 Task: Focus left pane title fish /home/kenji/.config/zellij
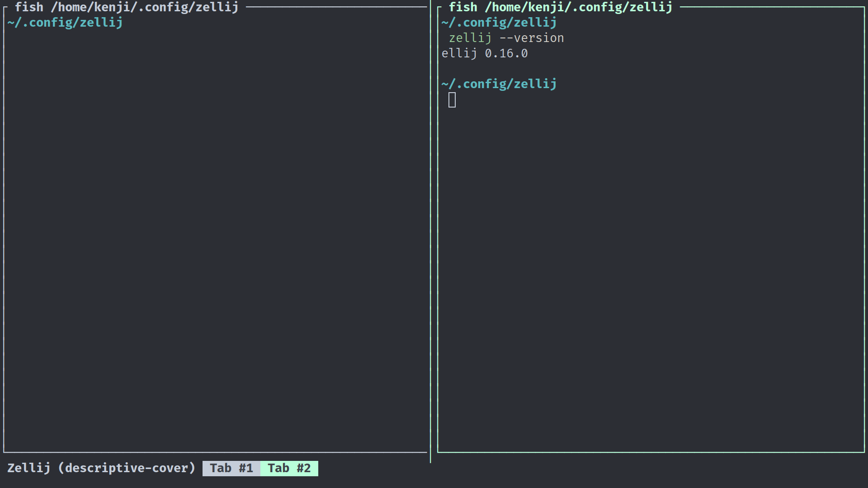click(x=127, y=7)
